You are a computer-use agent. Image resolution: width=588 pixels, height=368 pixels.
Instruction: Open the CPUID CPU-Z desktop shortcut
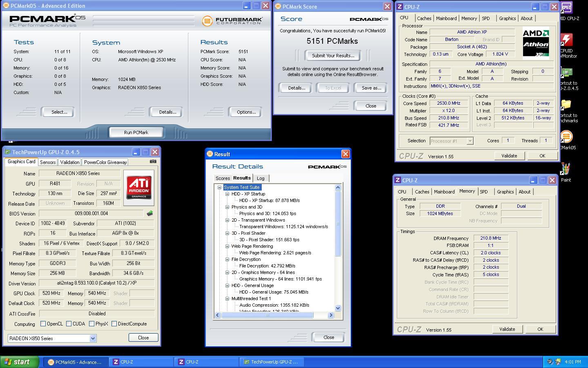pos(567,11)
